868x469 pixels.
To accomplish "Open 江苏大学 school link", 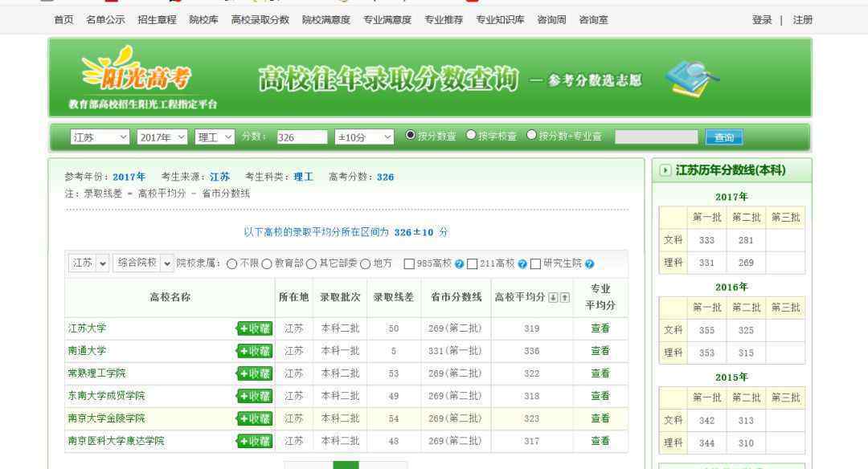I will [87, 328].
